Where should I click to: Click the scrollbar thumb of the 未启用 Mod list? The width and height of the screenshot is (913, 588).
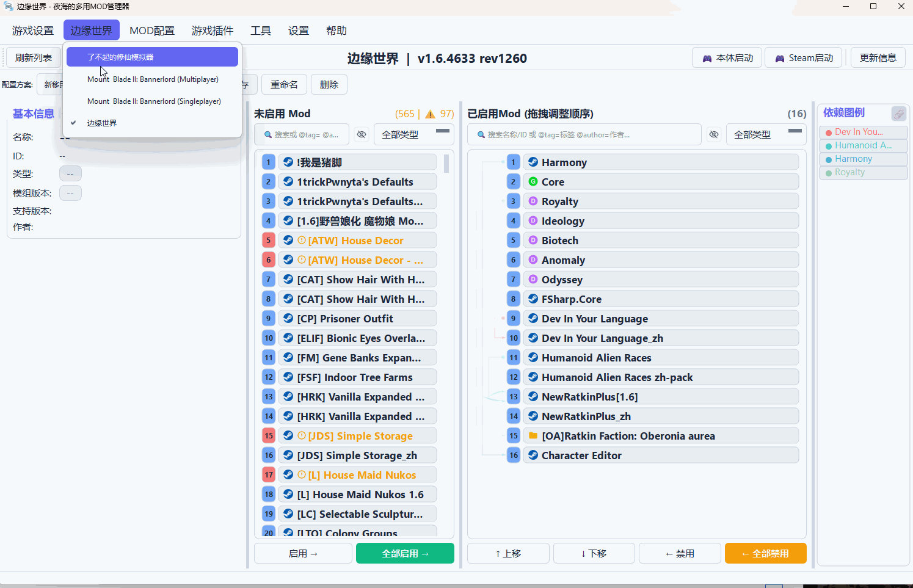point(446,164)
